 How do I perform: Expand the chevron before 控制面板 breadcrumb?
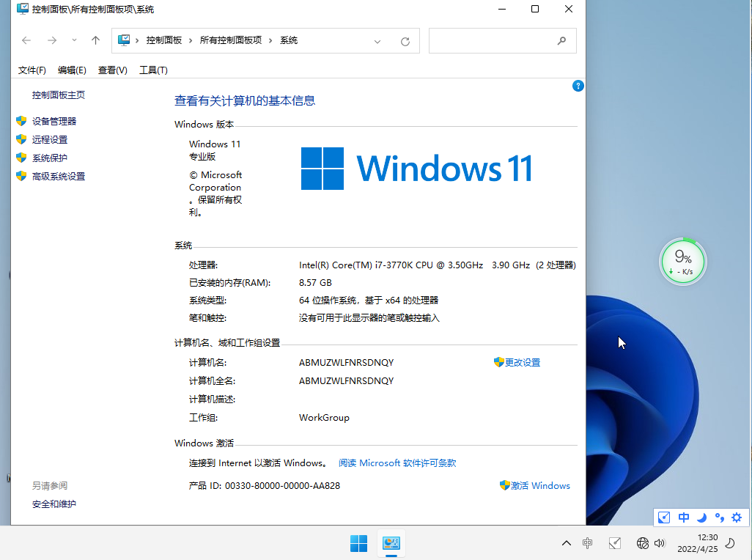[x=137, y=41]
